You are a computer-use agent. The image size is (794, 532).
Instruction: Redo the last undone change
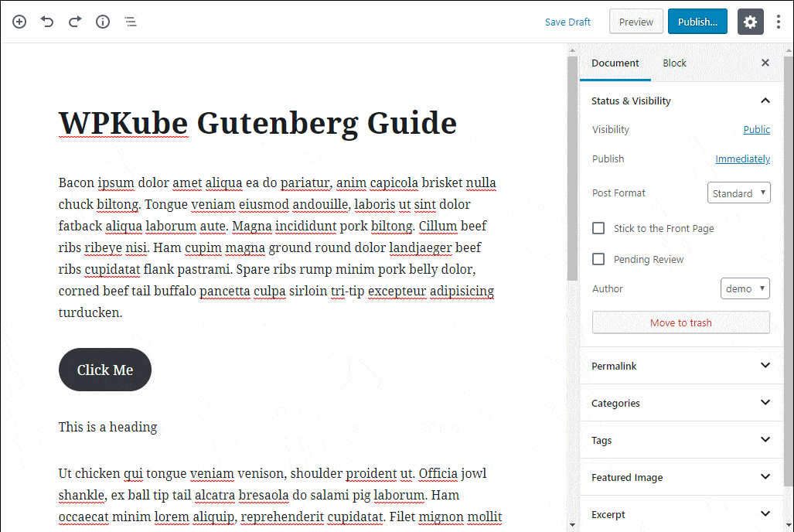pos(75,22)
